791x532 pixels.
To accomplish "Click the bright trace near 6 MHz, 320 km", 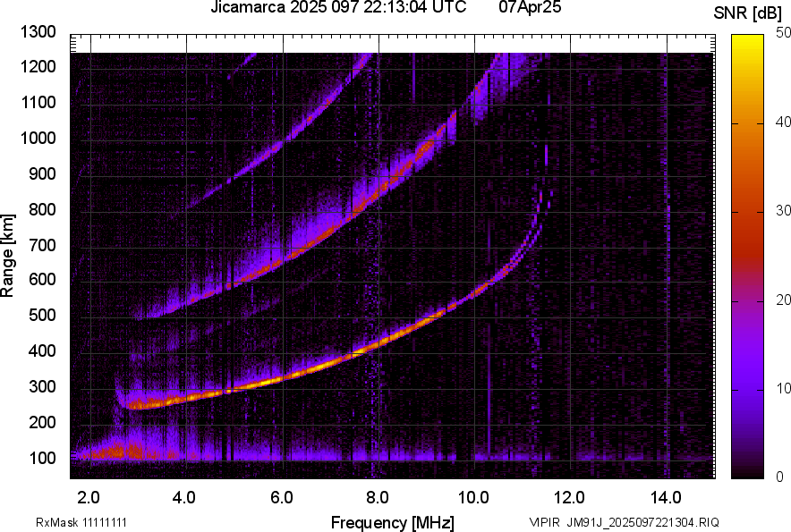I will coord(283,377).
